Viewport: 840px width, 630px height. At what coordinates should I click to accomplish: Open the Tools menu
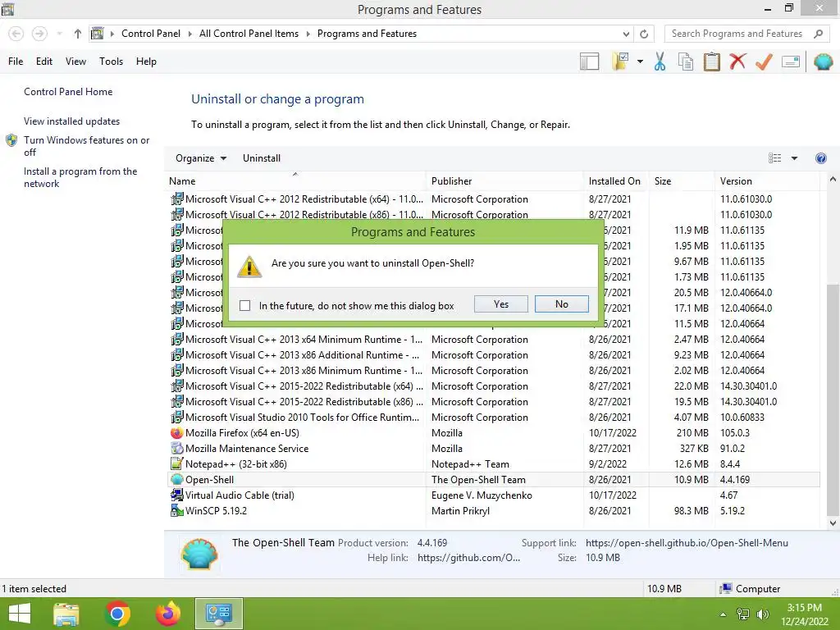coord(111,62)
